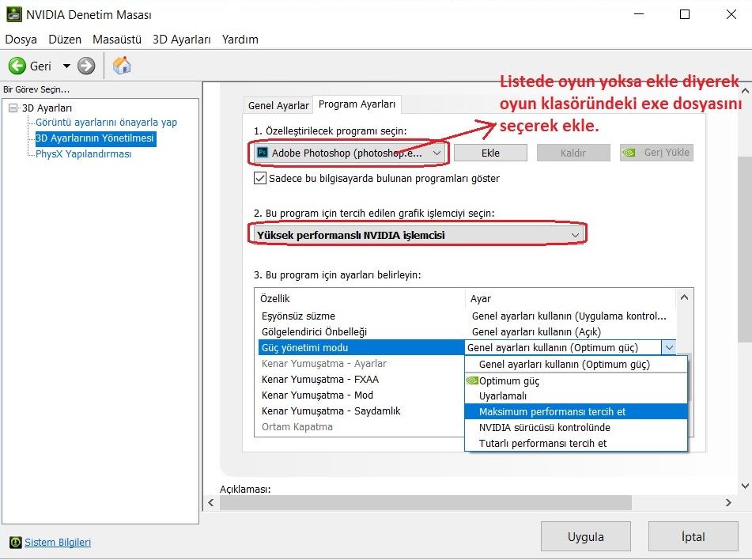Open the Masaüstü menu
752x560 pixels.
click(117, 40)
